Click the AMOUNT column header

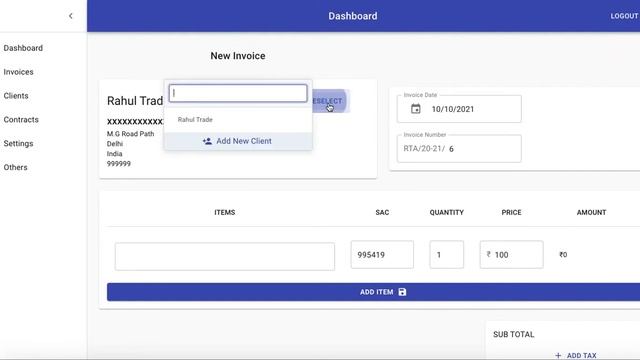point(591,212)
